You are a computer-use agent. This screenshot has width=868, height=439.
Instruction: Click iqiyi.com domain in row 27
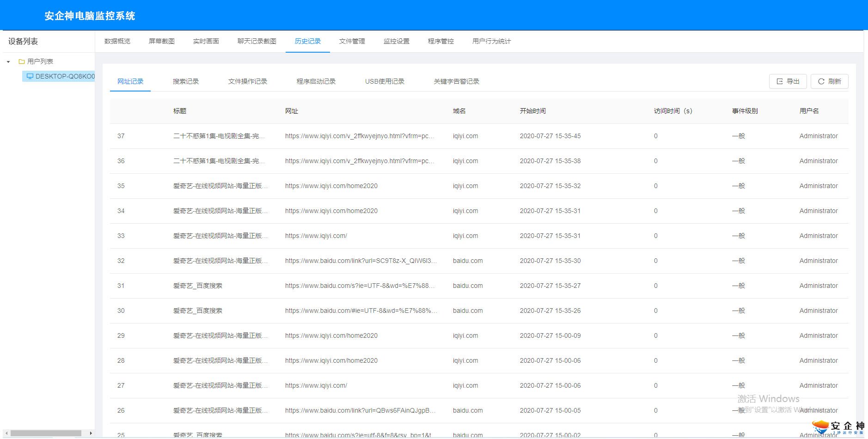(x=465, y=385)
